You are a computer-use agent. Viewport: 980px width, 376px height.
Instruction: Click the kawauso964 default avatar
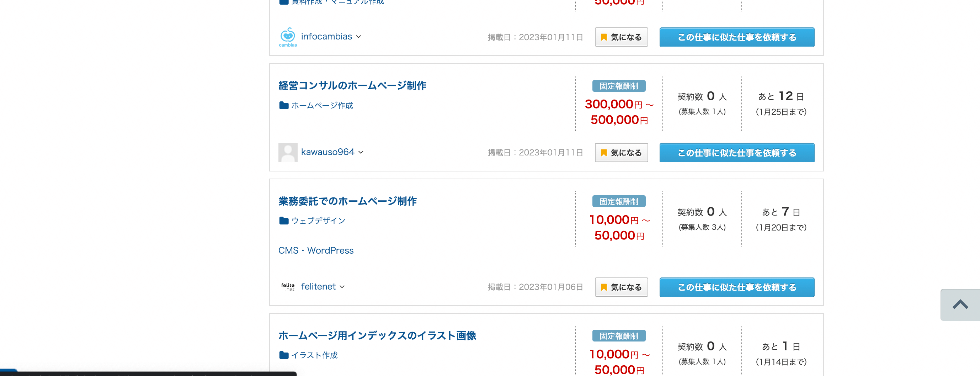288,153
